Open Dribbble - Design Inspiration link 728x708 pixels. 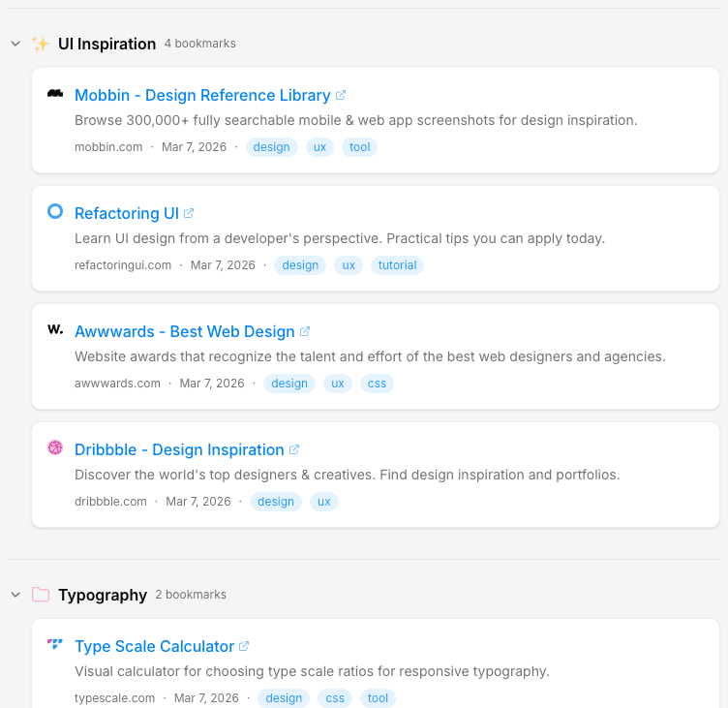tap(179, 449)
